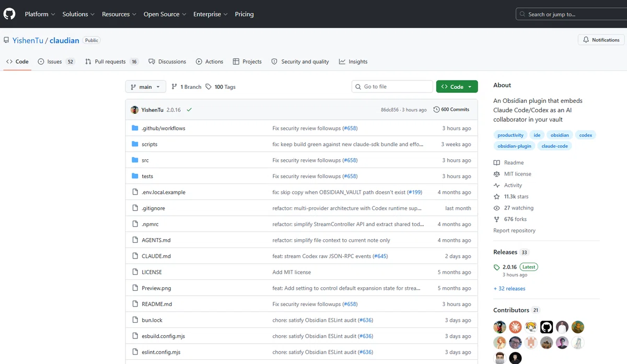Screen dimensions: 627x364
Task: Click the pulse icon beside Activity
Action: point(497,185)
